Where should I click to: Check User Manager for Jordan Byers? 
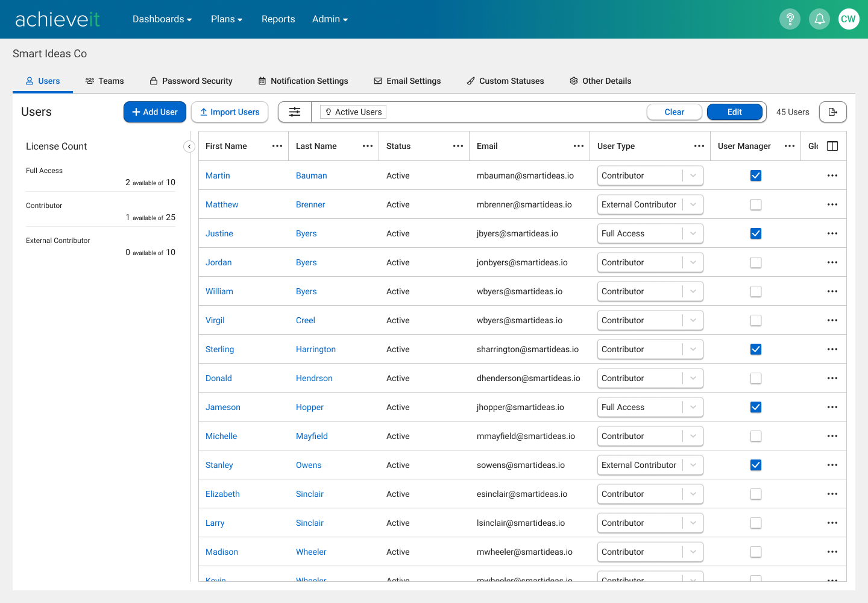(x=756, y=262)
